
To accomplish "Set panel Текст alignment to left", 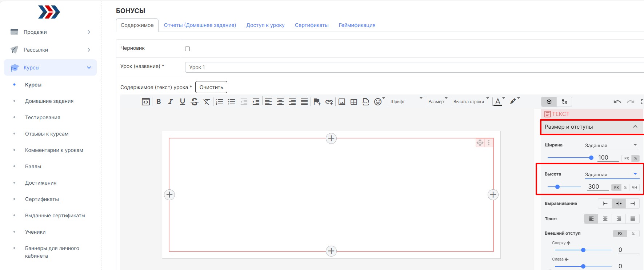I will pyautogui.click(x=591, y=219).
